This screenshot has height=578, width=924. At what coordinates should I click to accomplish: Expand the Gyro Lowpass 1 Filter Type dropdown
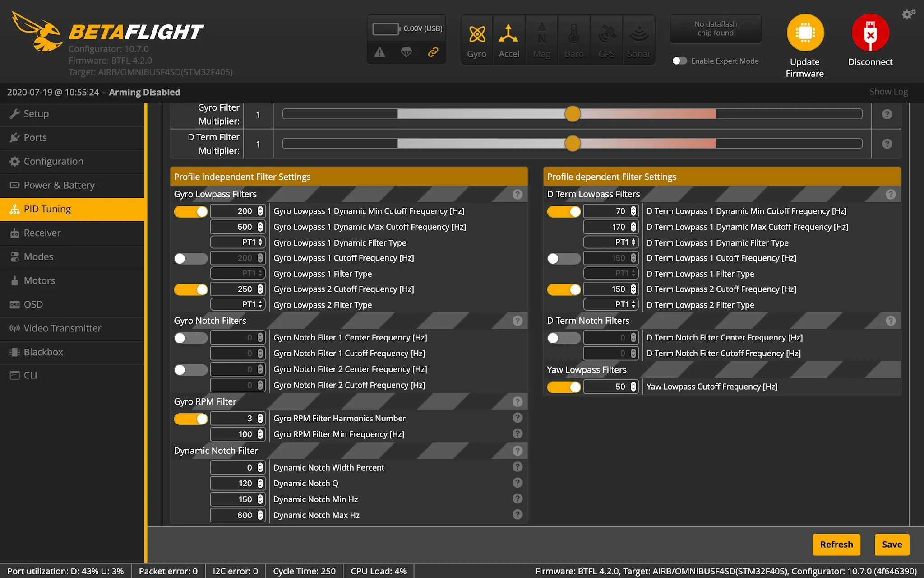(237, 274)
